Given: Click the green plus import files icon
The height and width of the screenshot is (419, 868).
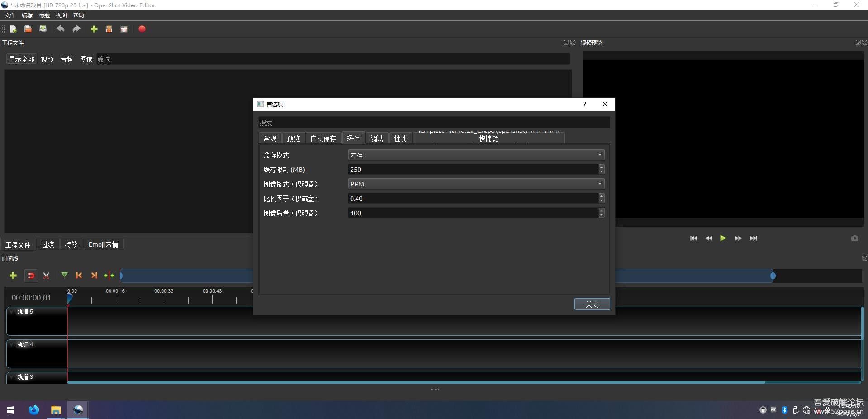Looking at the screenshot, I should [94, 29].
